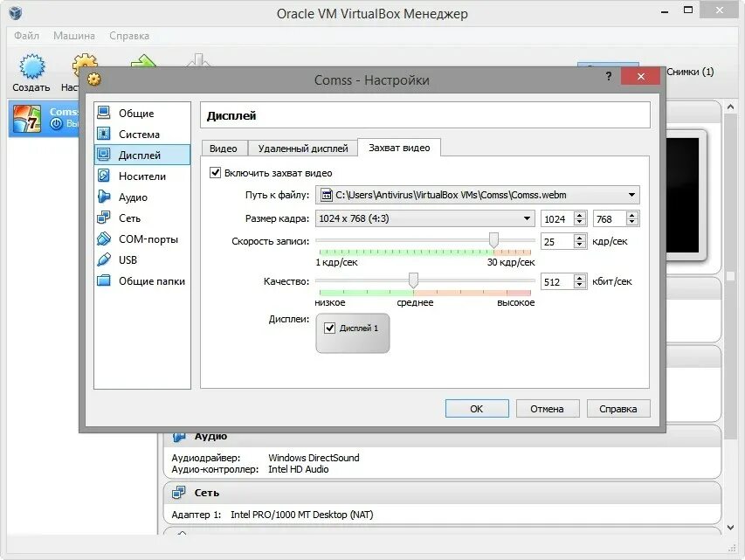Open the Сеть network category
The image size is (745, 560).
[x=142, y=218]
